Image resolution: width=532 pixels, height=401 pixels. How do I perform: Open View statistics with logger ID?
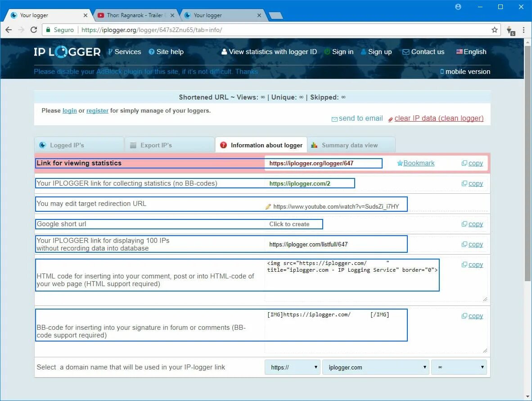point(269,52)
